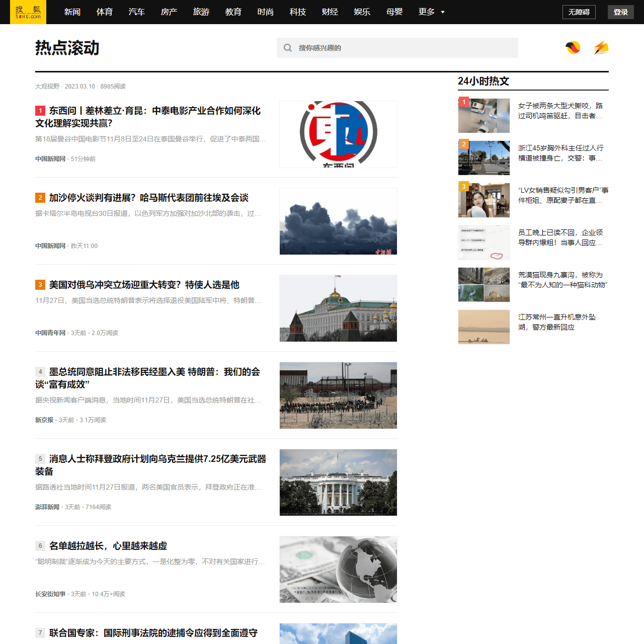Click the 第18届曼谷中国电影节 summary text
The width and height of the screenshot is (644, 644).
pos(150,139)
